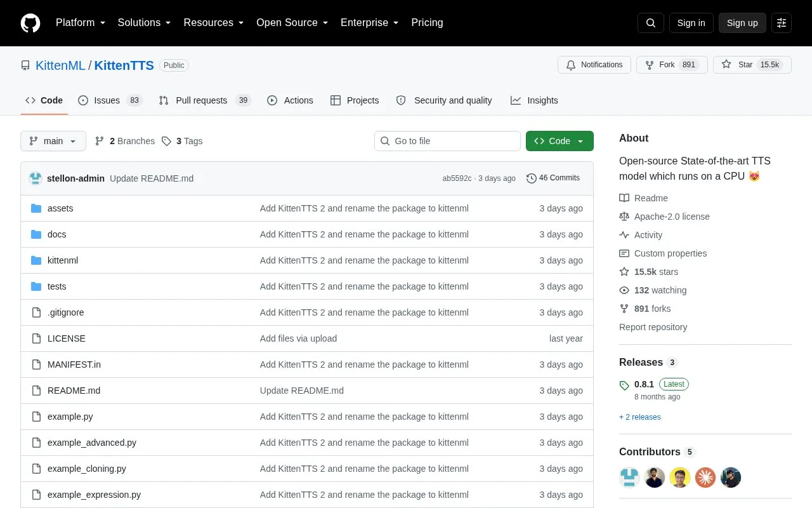This screenshot has width=812, height=508.
Task: Click the Notifications bell button
Action: [x=594, y=65]
